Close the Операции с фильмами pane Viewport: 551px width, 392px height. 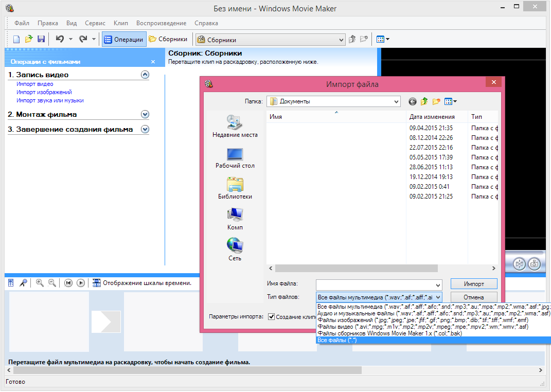click(x=153, y=62)
